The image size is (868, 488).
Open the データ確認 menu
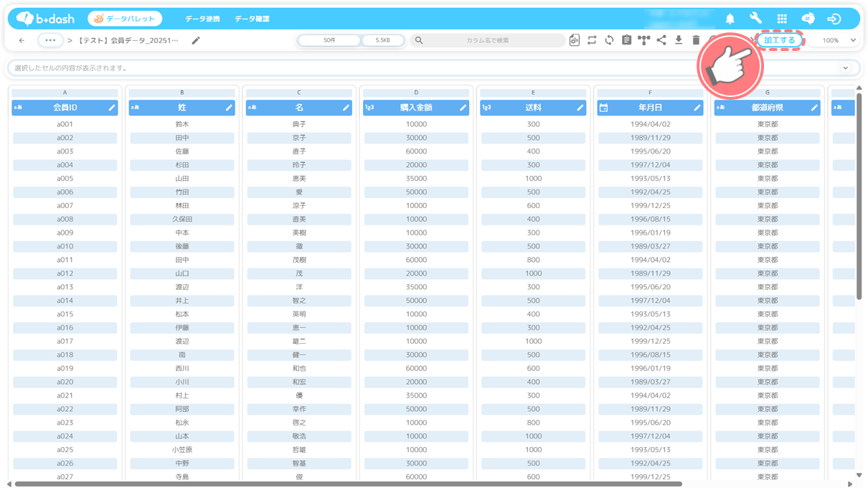click(252, 19)
